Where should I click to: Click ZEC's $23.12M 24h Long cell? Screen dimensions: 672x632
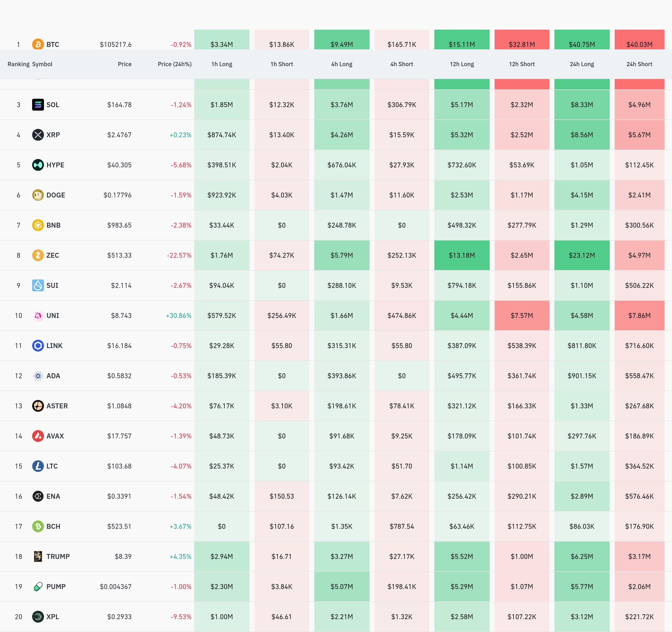tap(581, 255)
